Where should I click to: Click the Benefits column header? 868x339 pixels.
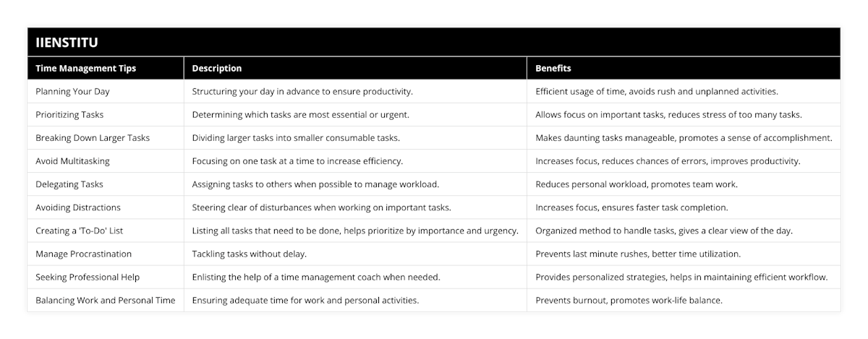(553, 69)
